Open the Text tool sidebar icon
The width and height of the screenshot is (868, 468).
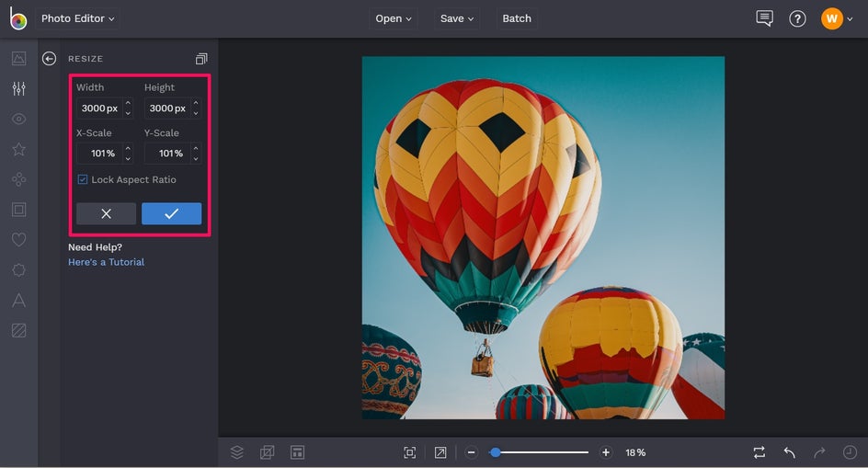18,300
